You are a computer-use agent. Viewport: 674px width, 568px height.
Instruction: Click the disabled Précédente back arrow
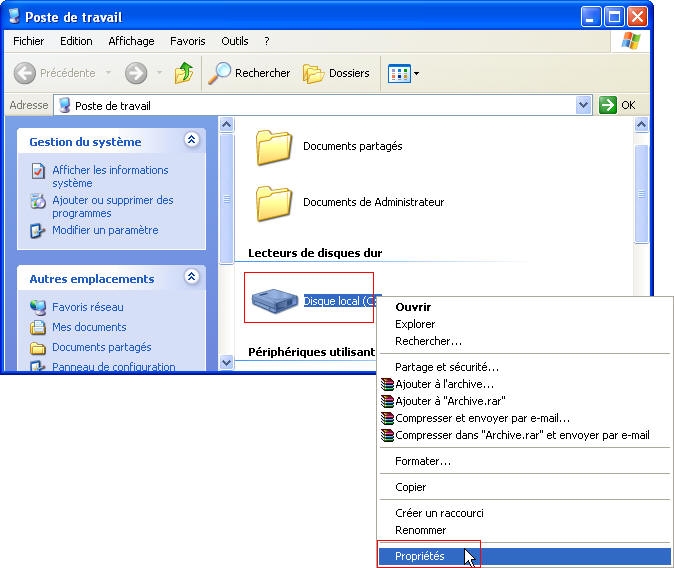click(25, 73)
